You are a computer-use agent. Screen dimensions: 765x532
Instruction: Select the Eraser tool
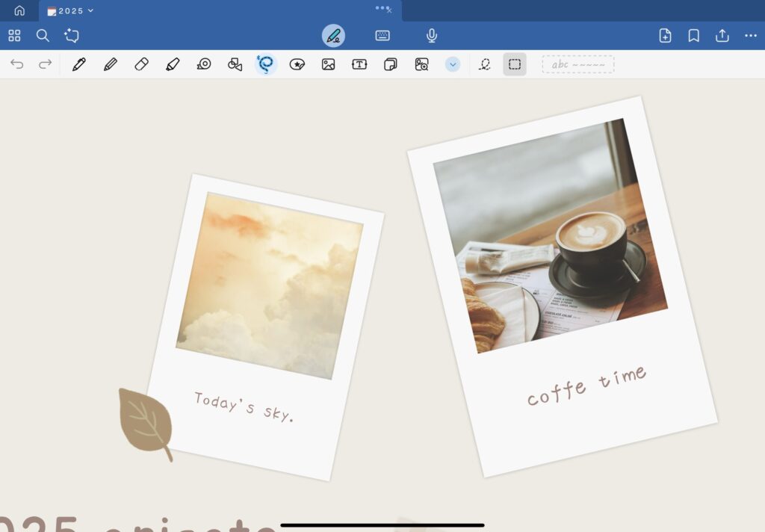pyautogui.click(x=141, y=64)
